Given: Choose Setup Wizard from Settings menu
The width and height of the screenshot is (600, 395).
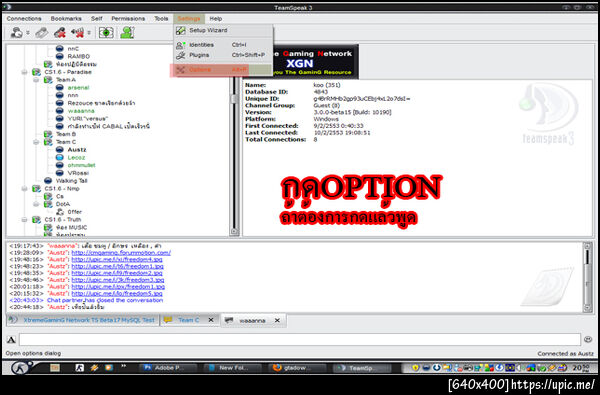Looking at the screenshot, I should pos(223,30).
